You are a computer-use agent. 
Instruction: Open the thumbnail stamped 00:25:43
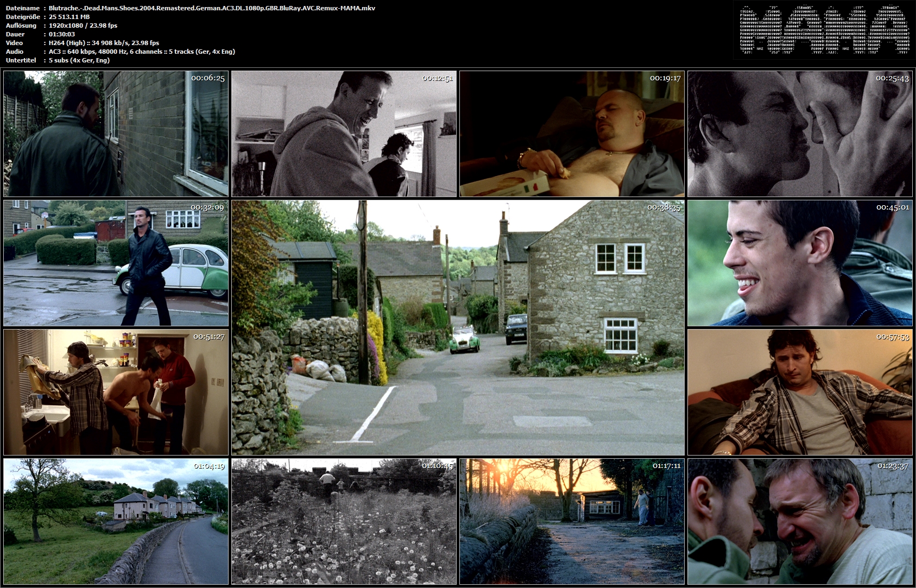(800, 134)
